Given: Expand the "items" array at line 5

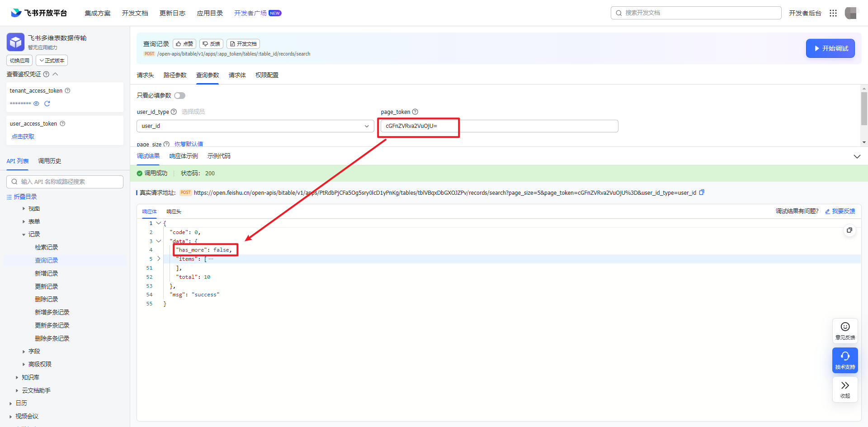Looking at the screenshot, I should click(x=159, y=259).
